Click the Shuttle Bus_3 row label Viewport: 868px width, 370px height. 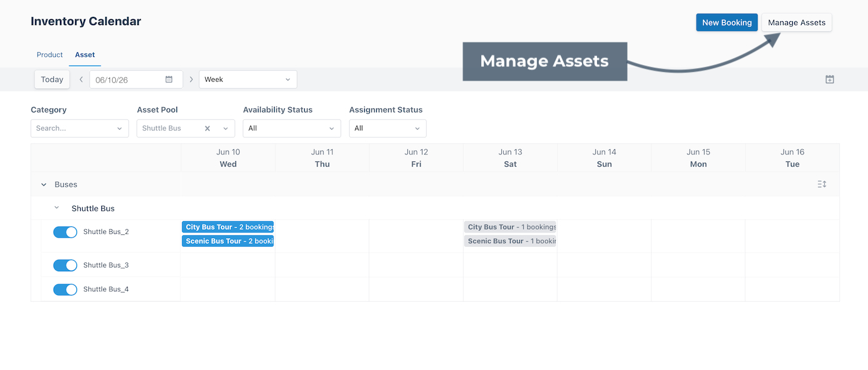[106, 265]
